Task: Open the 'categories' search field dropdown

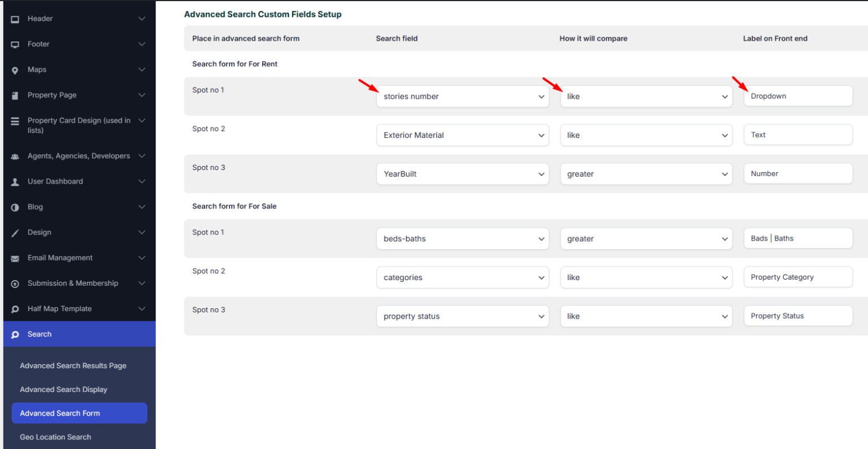Action: tap(463, 278)
